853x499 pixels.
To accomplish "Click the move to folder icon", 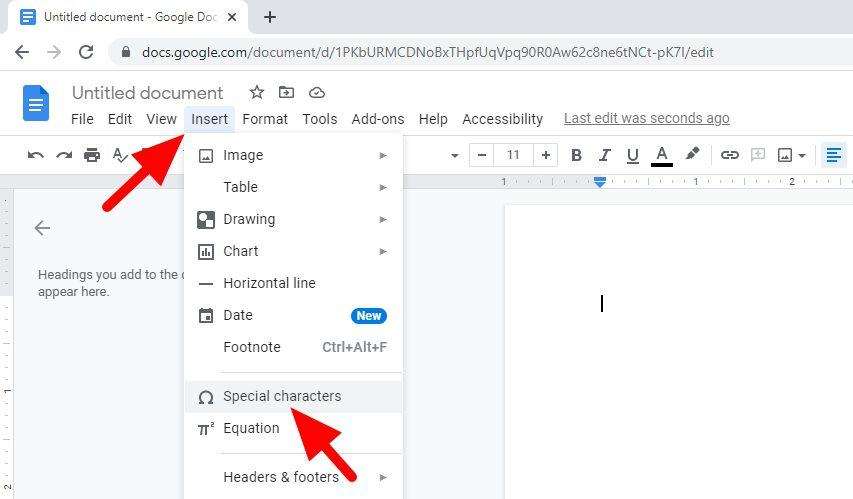I will pos(286,93).
